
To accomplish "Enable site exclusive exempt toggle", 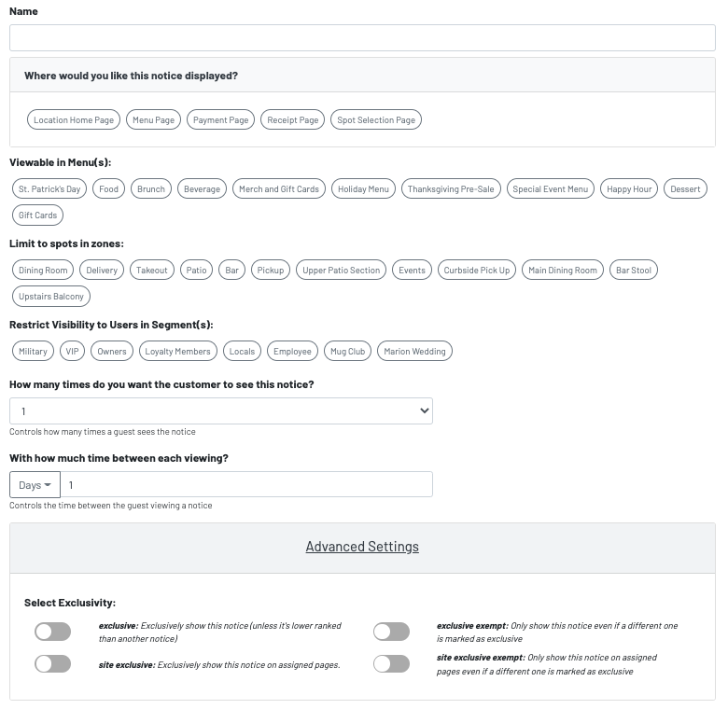I will click(x=391, y=663).
